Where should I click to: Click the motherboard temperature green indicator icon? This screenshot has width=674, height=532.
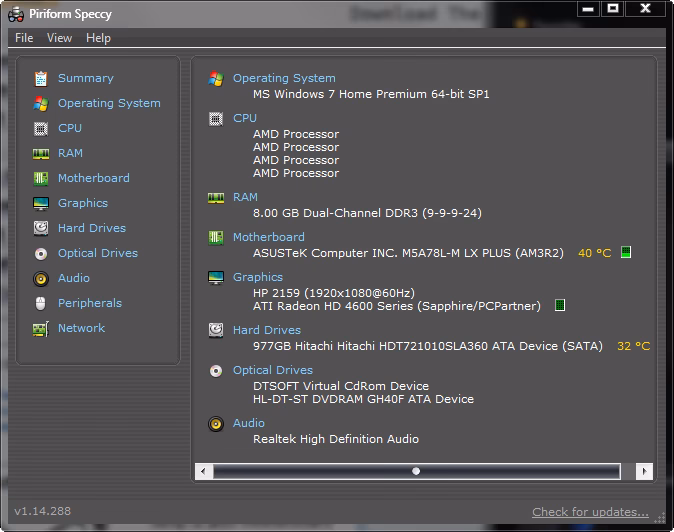(x=626, y=252)
